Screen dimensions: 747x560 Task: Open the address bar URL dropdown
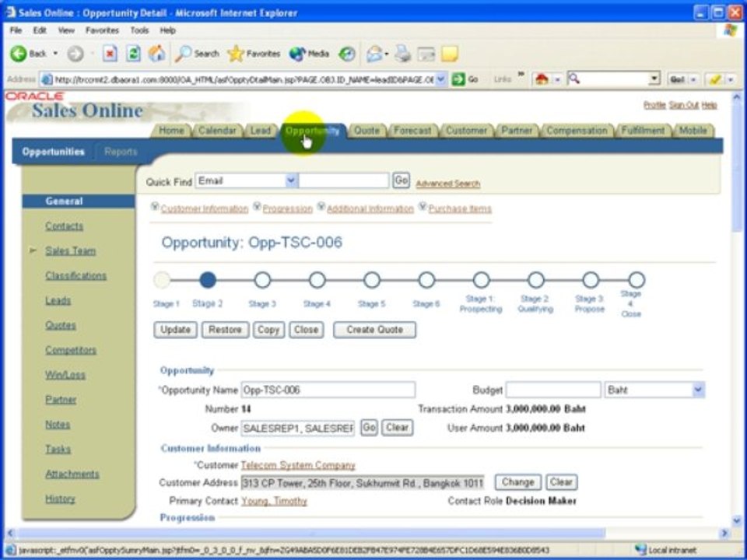click(x=441, y=79)
